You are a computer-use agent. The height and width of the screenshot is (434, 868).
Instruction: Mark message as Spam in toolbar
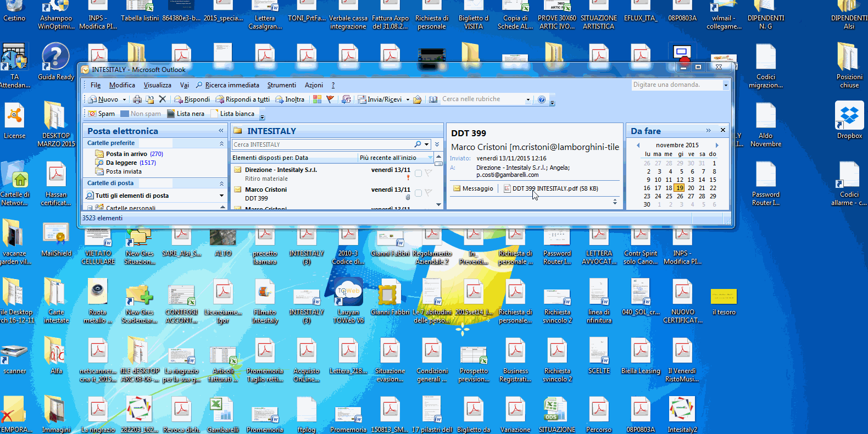click(x=102, y=114)
